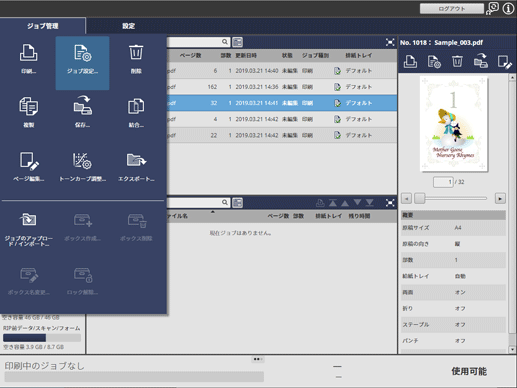Click the Logout (ログアウト) button
The width and height of the screenshot is (517, 388).
pyautogui.click(x=452, y=9)
